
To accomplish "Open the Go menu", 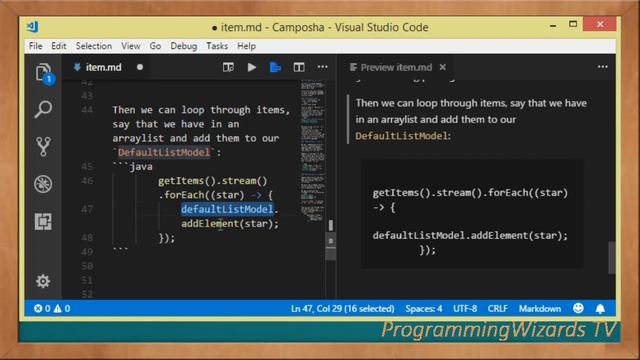I will 155,46.
